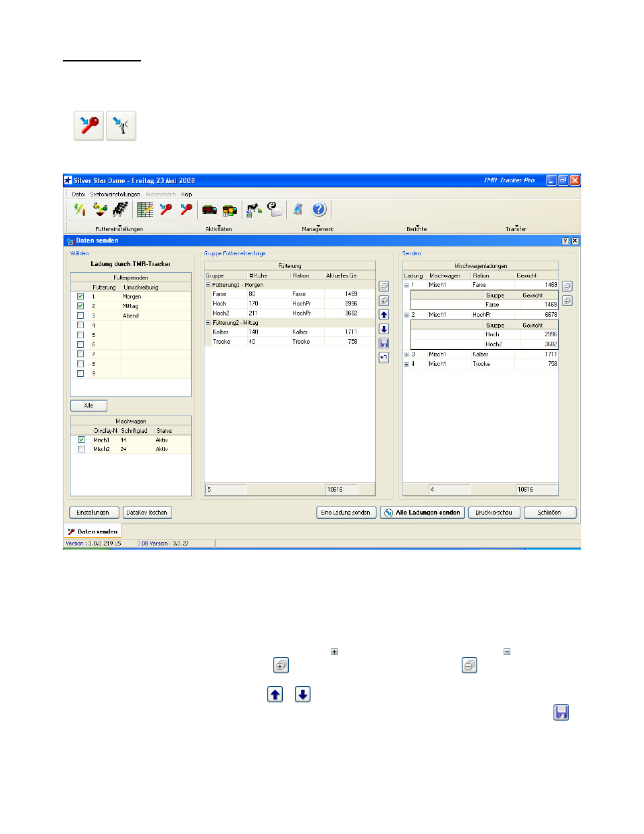Viewport: 644px width, 834px height.
Task: Click the large red key send icon above the screenshot
Action: [88, 126]
